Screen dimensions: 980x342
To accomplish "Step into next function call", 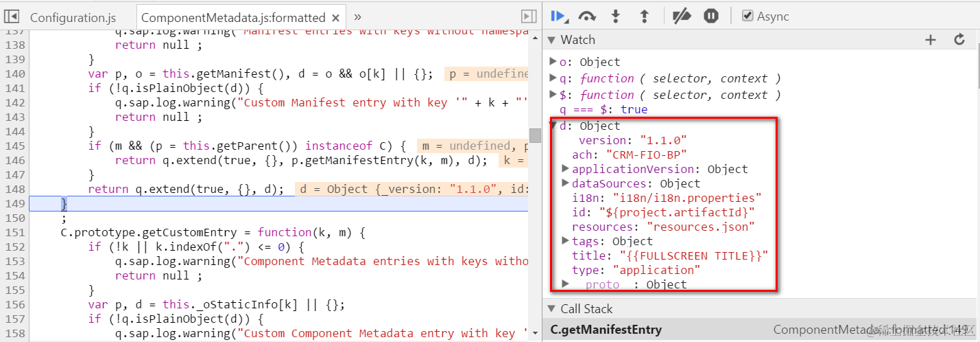I will pos(616,16).
